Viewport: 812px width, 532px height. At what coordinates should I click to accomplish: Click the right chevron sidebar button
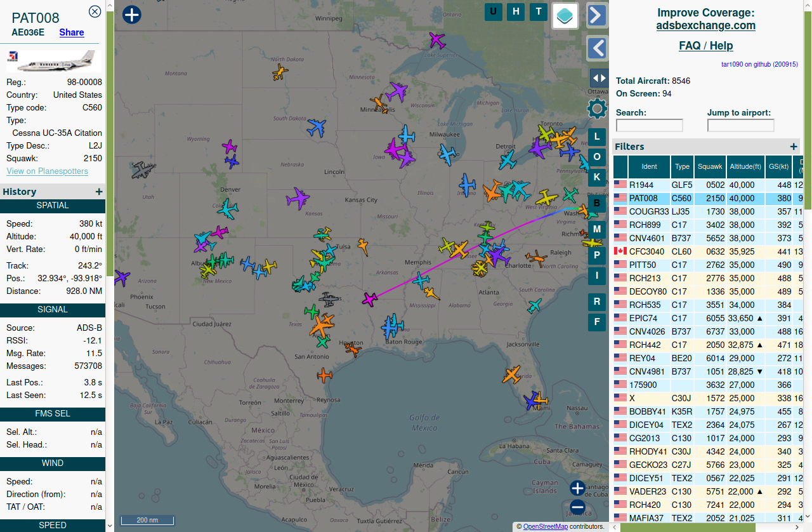597,15
